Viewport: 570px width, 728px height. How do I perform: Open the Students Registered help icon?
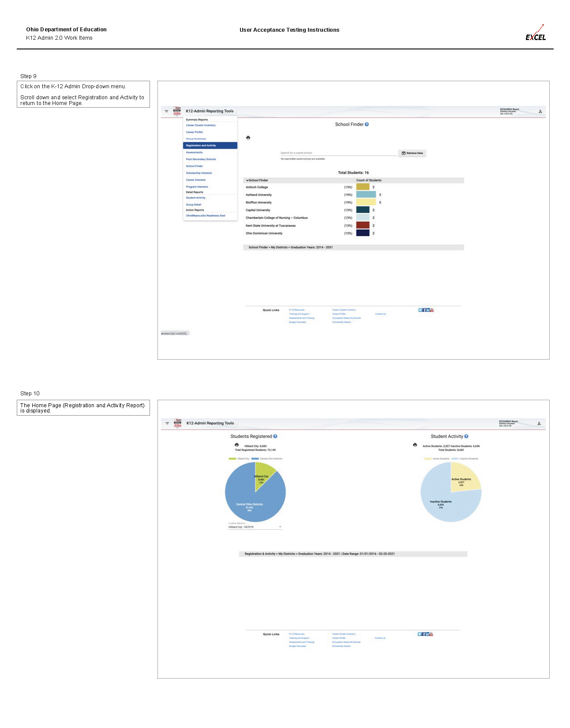tap(275, 436)
